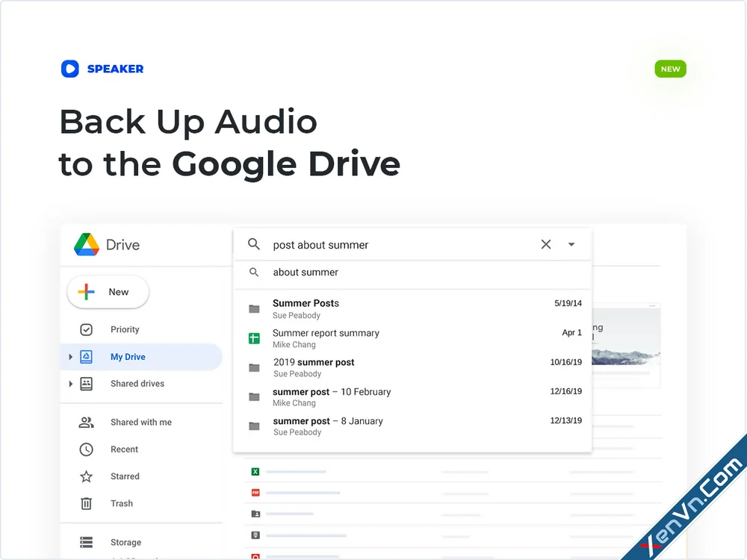This screenshot has width=747, height=560.
Task: Open the Storage section
Action: [x=125, y=542]
